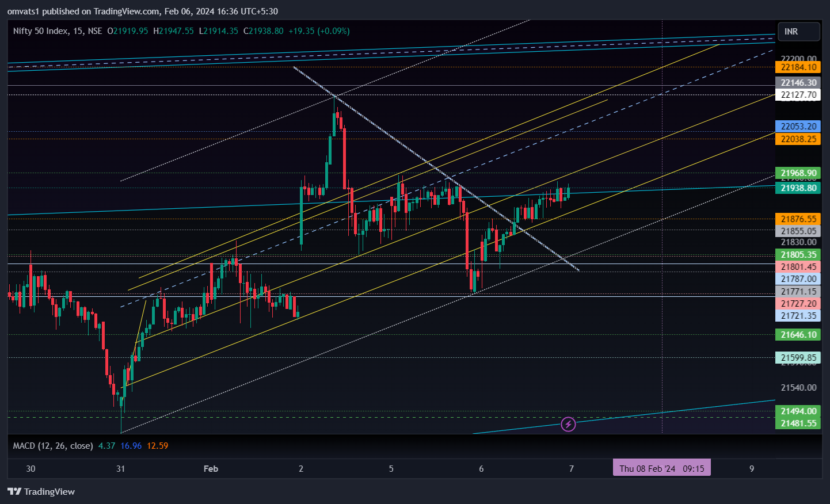Click date 30 on the time axis

pos(31,469)
